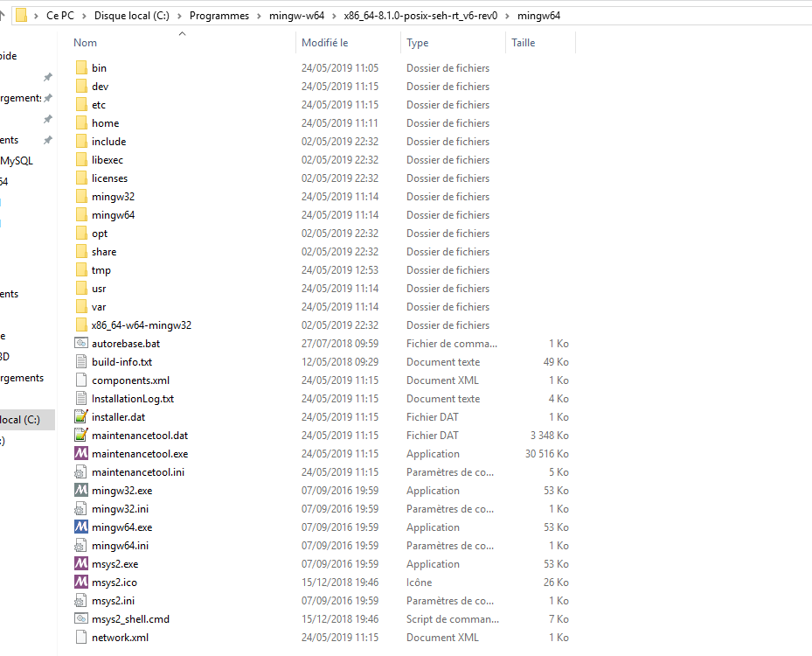Click the maintenancetool.ini settings icon
Screen dimensions: 812x656
coord(80,472)
